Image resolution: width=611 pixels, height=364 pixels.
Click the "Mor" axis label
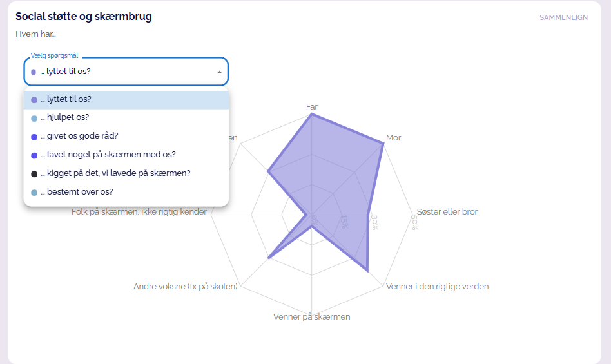(393, 138)
